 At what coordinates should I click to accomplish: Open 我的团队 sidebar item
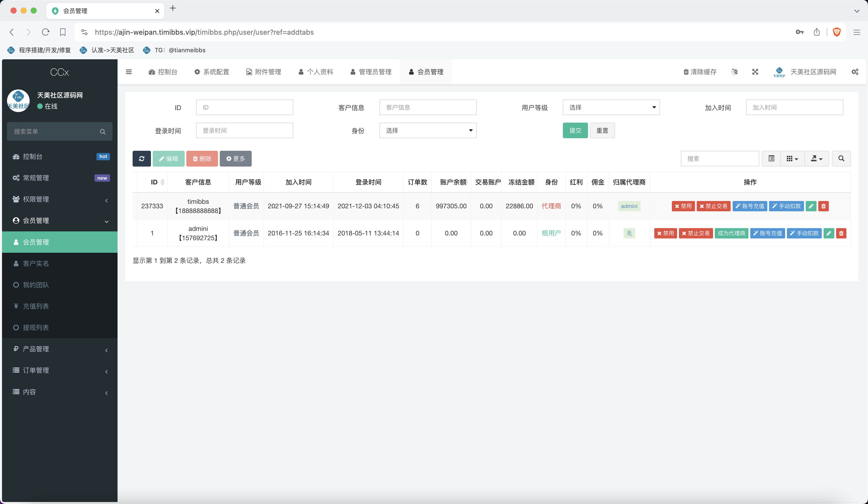(x=60, y=285)
